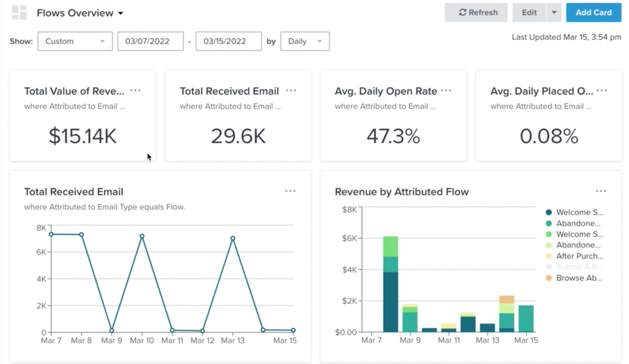Screen dimensions: 629x364
Task: Click the end date field 03/15/2022
Action: coord(229,41)
